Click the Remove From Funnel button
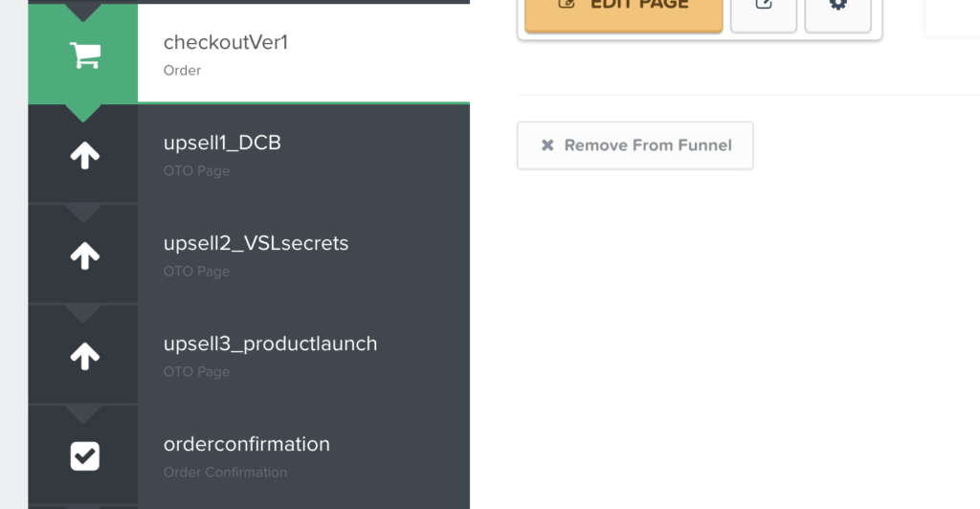 635,145
